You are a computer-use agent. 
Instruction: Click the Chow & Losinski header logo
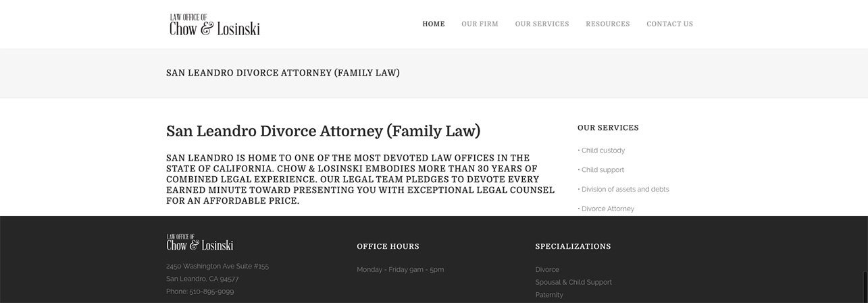coord(214,25)
